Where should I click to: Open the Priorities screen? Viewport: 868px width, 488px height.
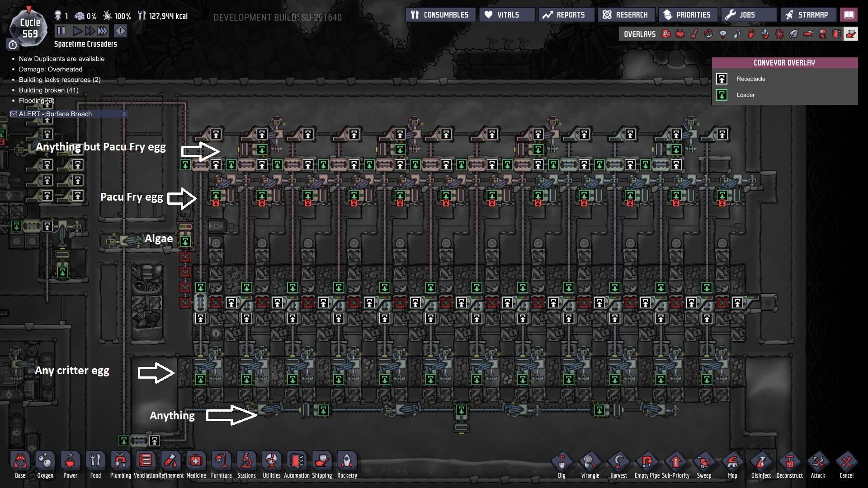click(687, 15)
